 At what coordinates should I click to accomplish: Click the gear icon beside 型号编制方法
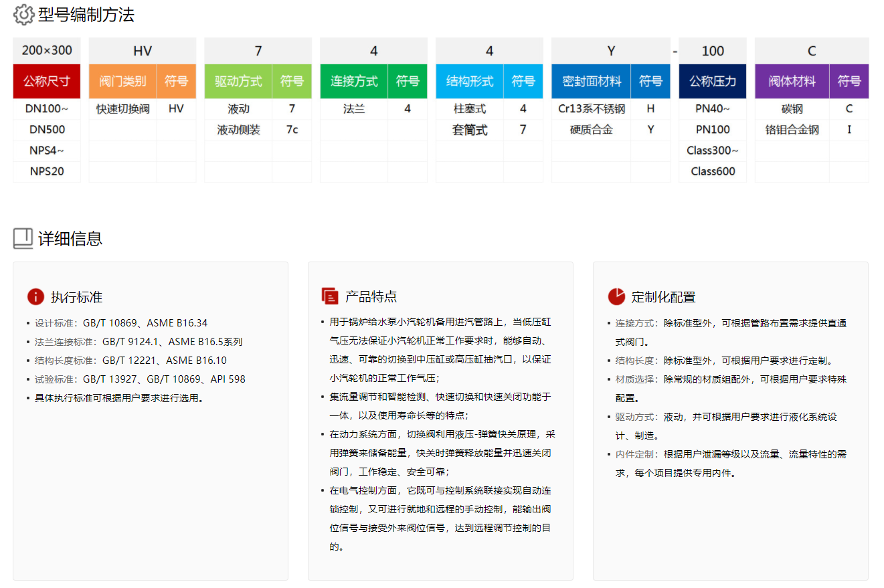point(23,15)
